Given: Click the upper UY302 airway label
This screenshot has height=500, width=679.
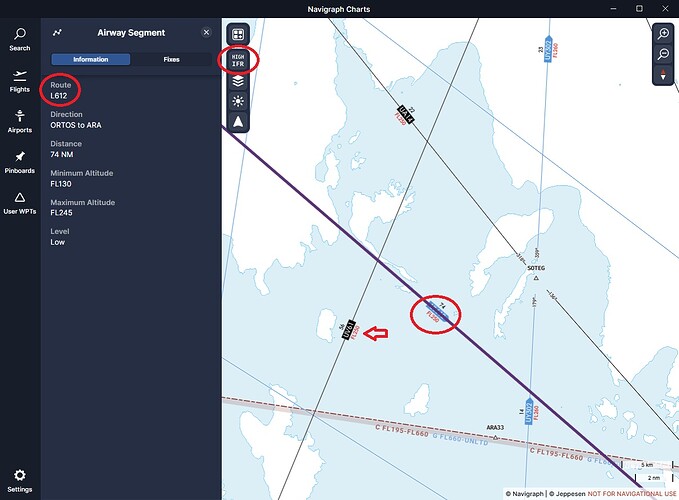Looking at the screenshot, I should tap(548, 49).
